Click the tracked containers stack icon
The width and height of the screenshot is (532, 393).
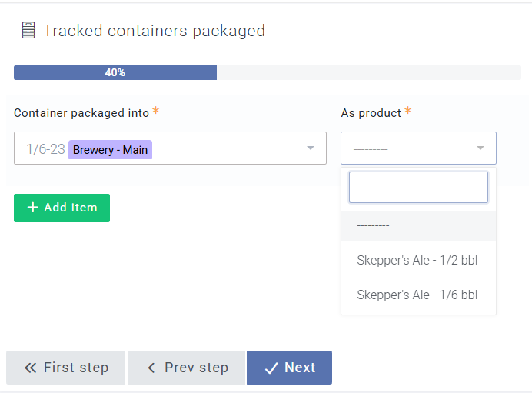[x=28, y=30]
